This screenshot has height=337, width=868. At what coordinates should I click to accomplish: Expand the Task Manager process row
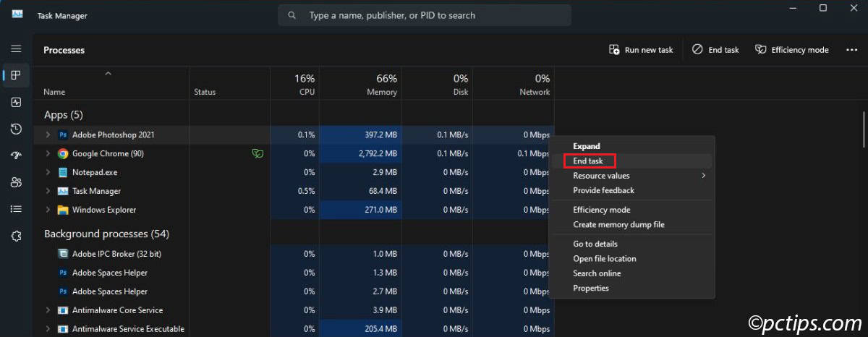point(48,191)
